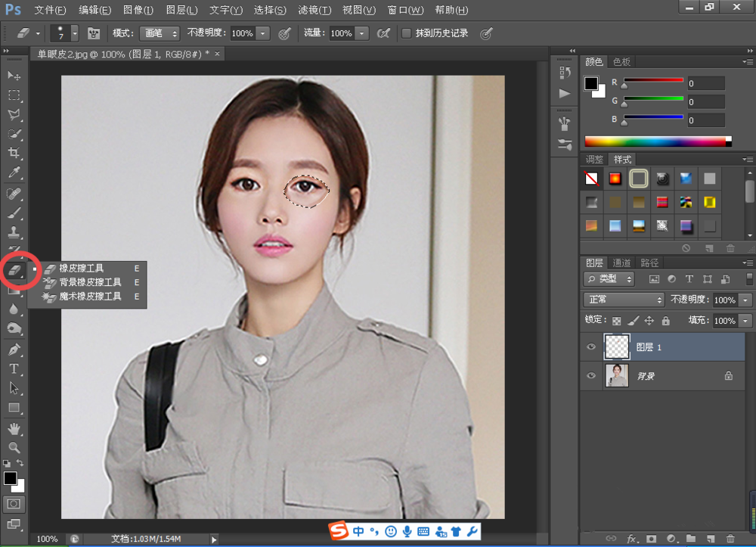Select the Rectangular Marquee tool

14,95
